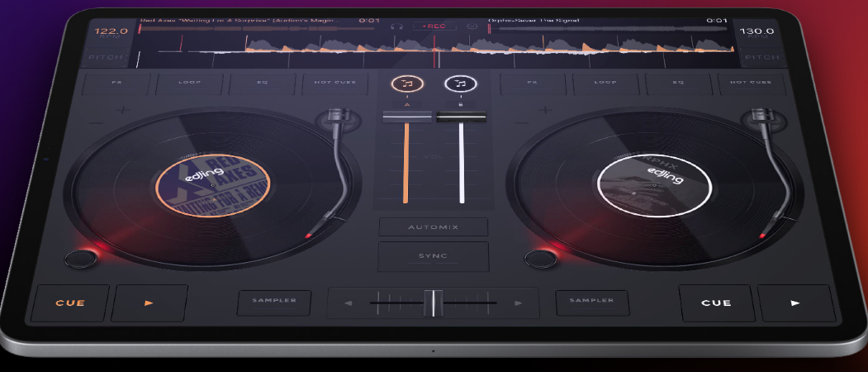Expand the left deck PITCH panel

coord(107,57)
